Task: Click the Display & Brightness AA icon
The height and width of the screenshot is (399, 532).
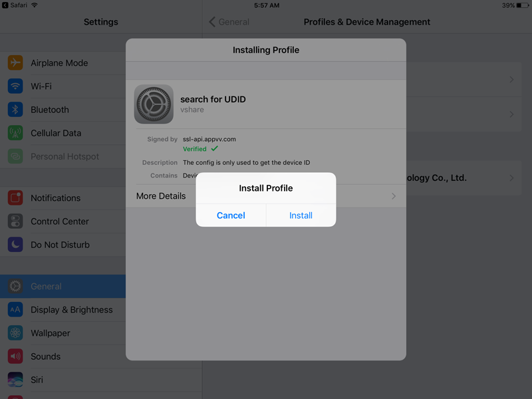Action: coord(15,310)
